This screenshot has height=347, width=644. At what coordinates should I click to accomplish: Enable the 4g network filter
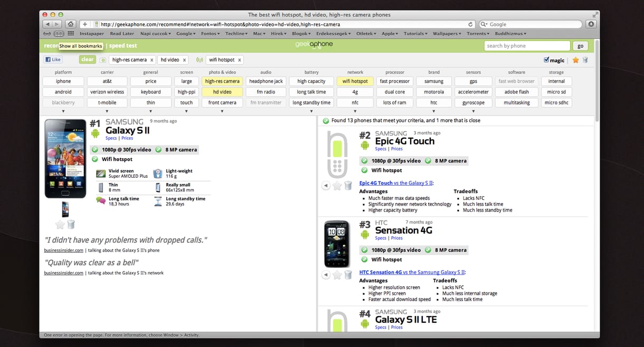[355, 92]
